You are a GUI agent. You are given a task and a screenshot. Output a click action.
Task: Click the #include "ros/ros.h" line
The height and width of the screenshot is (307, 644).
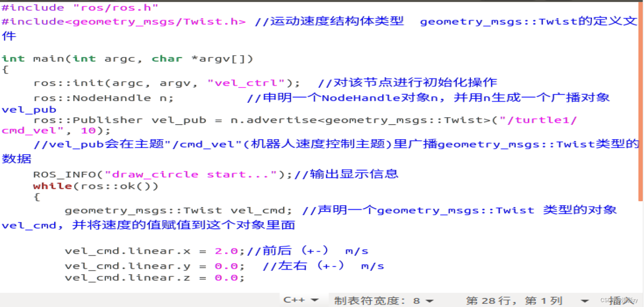[80, 8]
